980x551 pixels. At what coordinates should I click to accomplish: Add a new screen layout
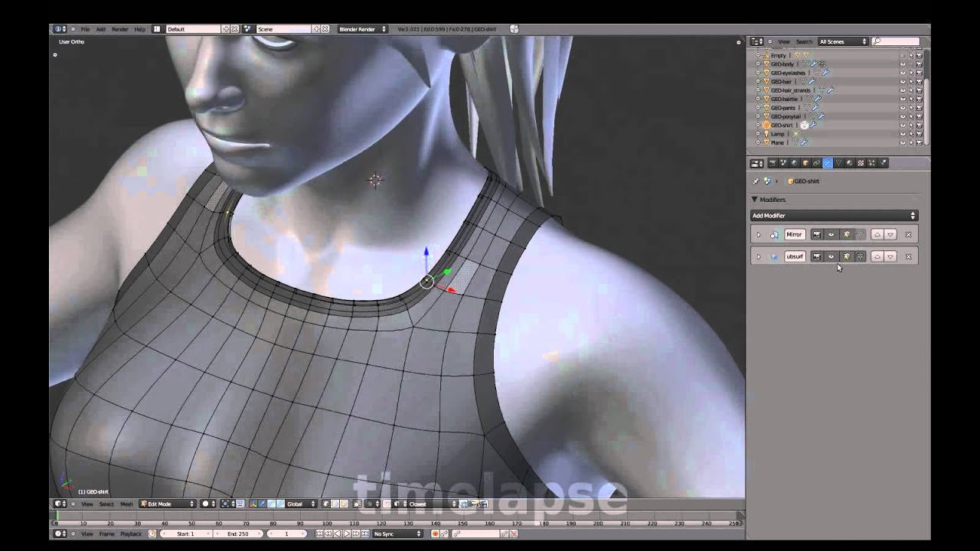(x=226, y=29)
